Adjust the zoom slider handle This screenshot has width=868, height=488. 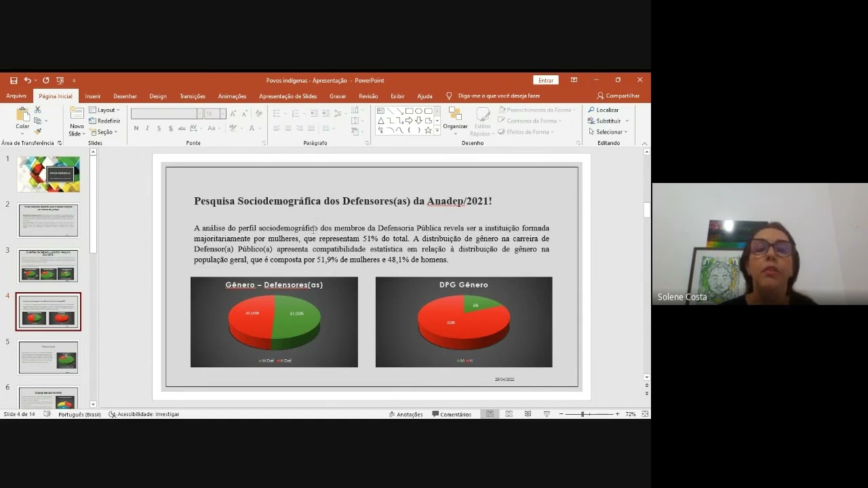pyautogui.click(x=583, y=414)
